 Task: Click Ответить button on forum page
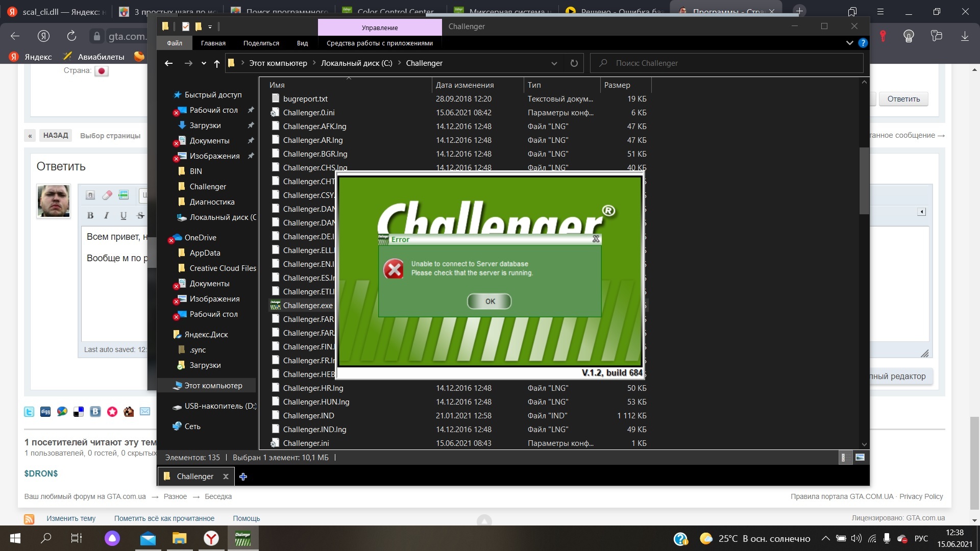[903, 99]
